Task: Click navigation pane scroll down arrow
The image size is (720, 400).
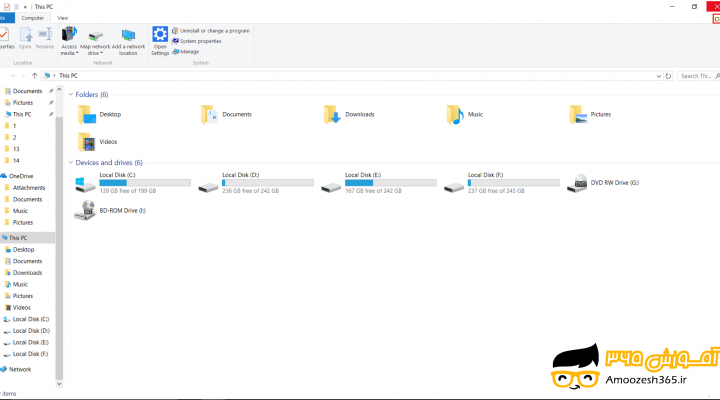Action: point(59,383)
